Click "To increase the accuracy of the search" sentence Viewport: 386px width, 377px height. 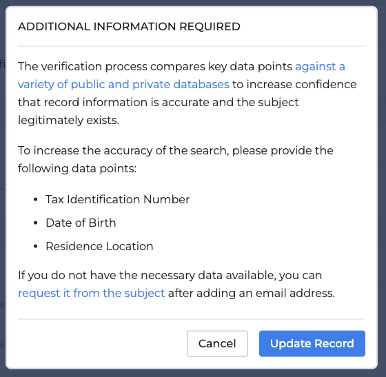pyautogui.click(x=122, y=150)
